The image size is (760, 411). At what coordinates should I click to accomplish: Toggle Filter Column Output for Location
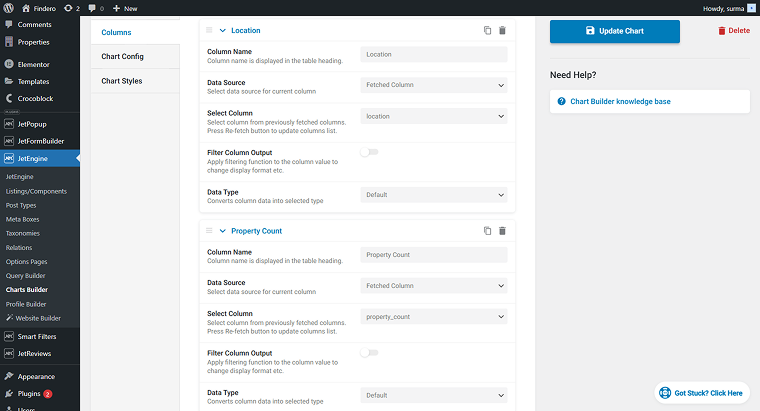tap(369, 152)
